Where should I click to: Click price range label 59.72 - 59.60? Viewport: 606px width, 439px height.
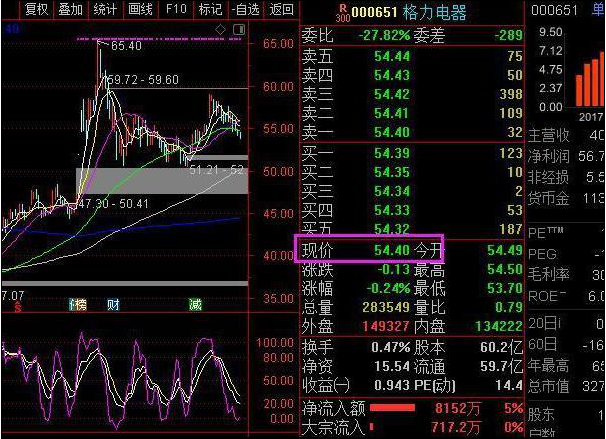pos(143,80)
